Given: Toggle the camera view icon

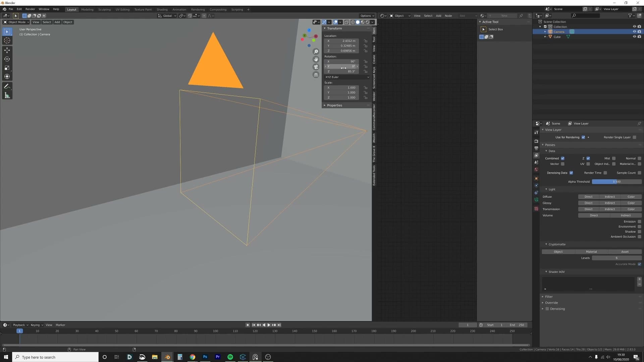Looking at the screenshot, I should coord(316,67).
